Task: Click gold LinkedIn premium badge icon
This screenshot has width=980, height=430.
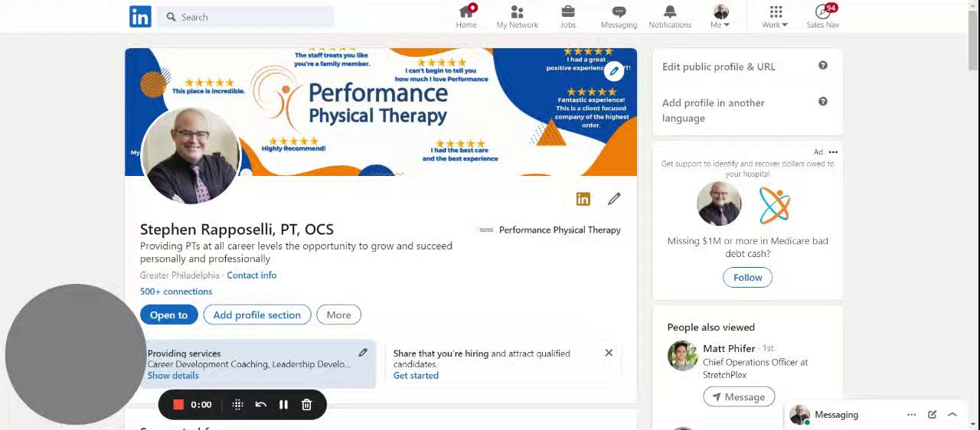Action: 583,199
